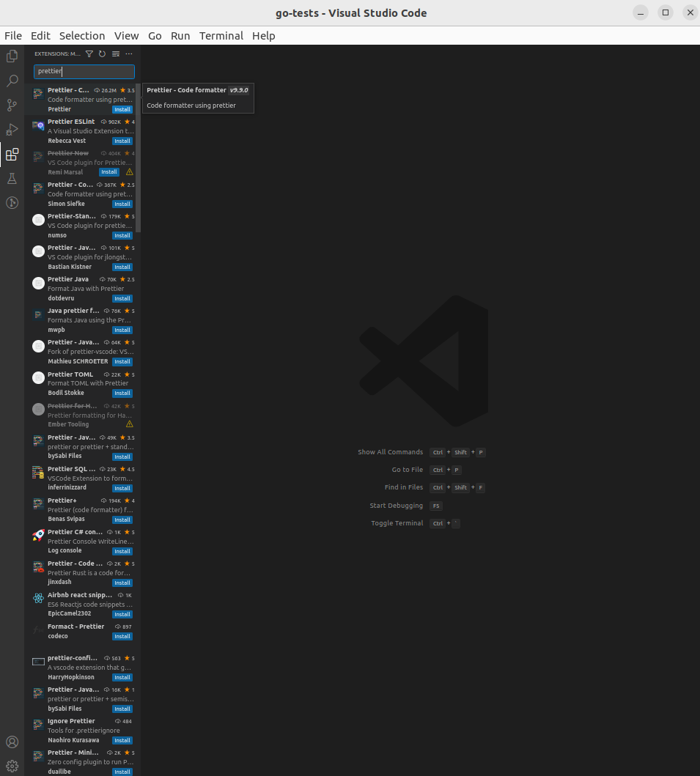Open the Testing flask icon view
The image size is (700, 776).
point(12,179)
